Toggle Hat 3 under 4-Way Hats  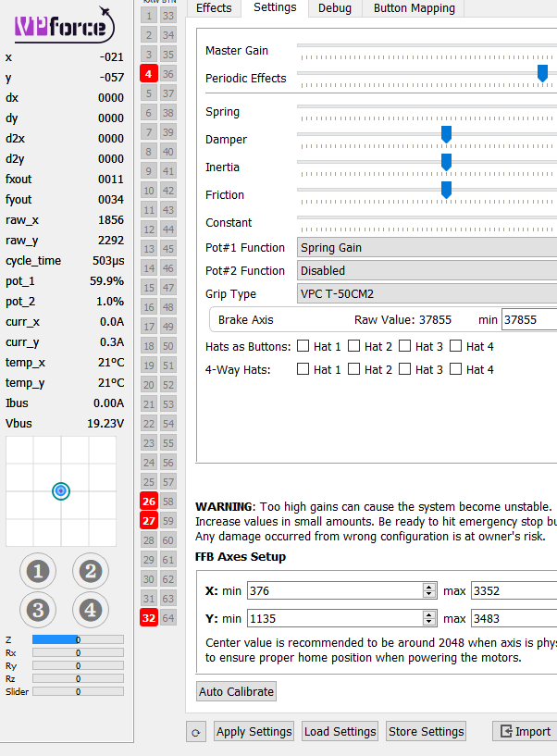pyautogui.click(x=405, y=369)
